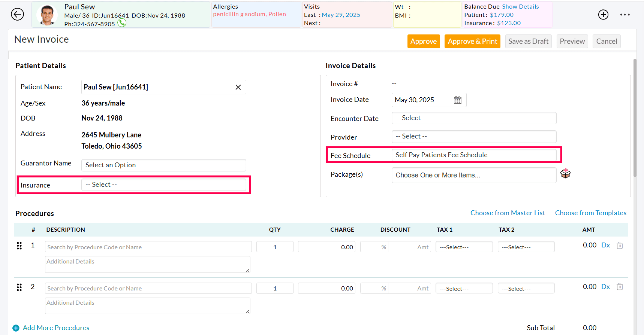Open the Guarantor Name dropdown
644x335 pixels.
click(163, 165)
